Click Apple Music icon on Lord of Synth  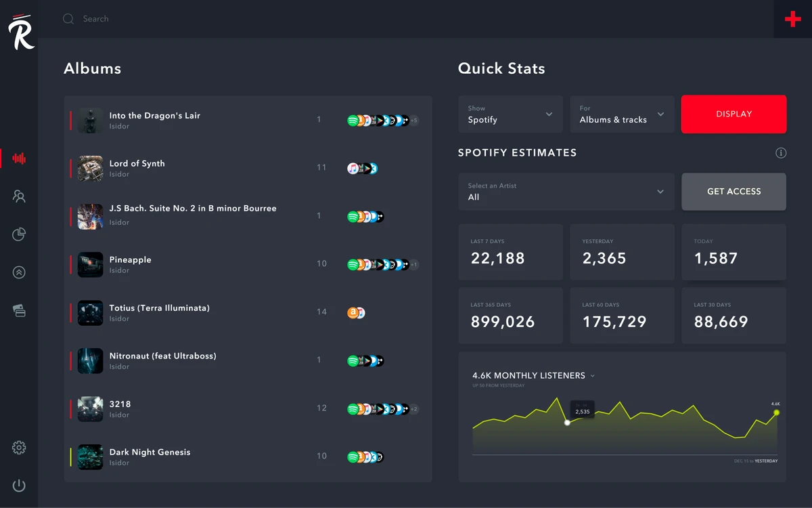coord(353,169)
